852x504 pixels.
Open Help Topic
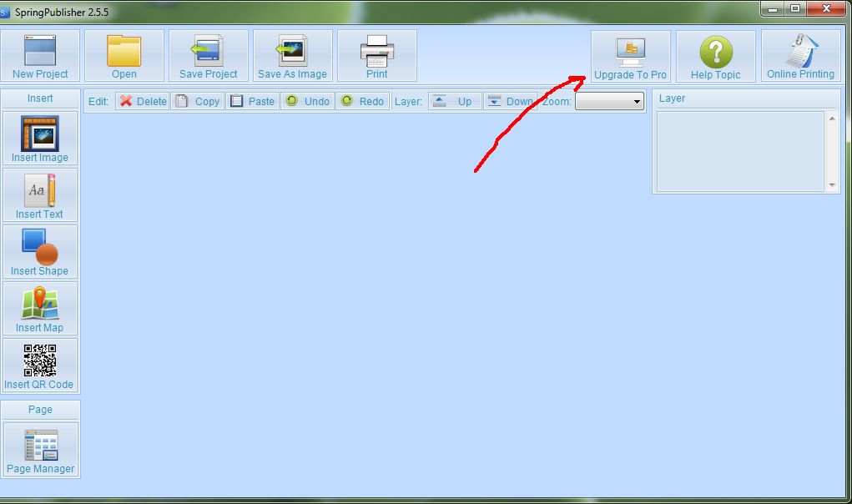pos(715,57)
